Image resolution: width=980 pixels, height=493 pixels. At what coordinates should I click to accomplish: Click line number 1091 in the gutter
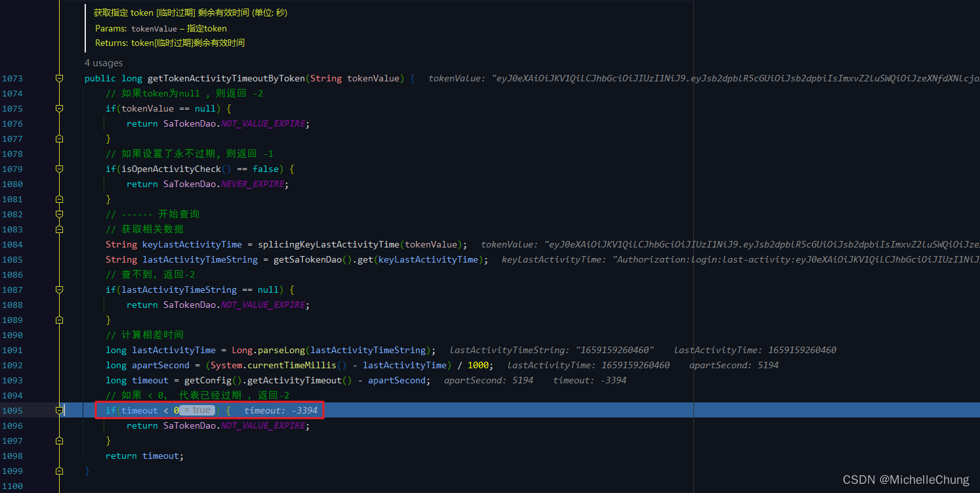click(x=12, y=350)
